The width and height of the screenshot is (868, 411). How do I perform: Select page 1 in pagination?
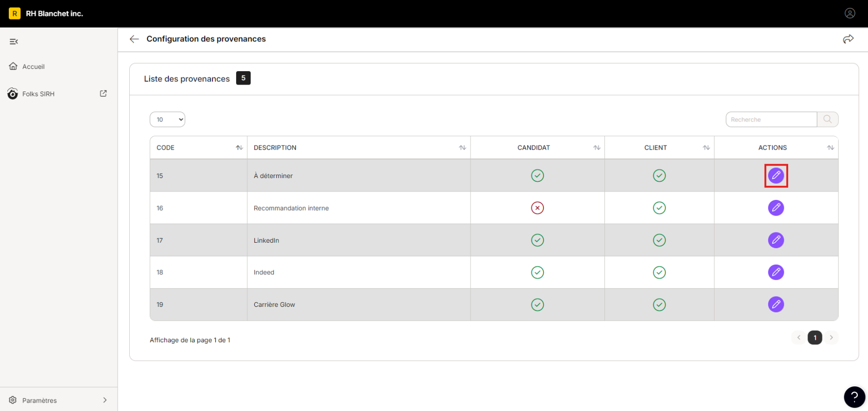815,338
